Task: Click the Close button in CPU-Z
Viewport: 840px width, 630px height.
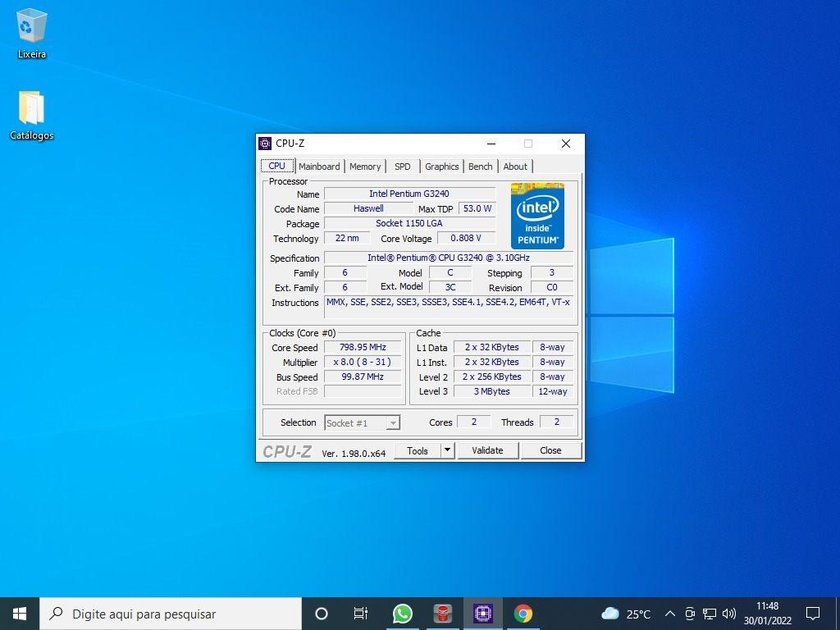Action: [550, 450]
